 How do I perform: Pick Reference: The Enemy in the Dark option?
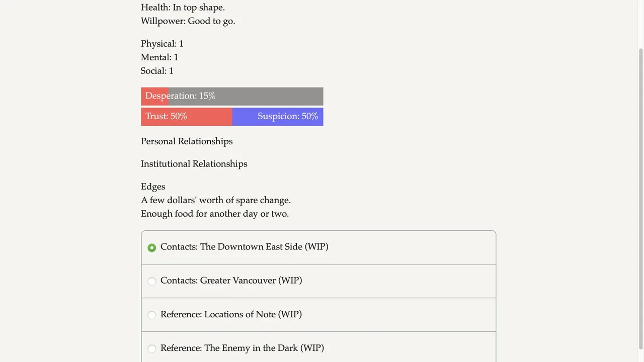152,348
